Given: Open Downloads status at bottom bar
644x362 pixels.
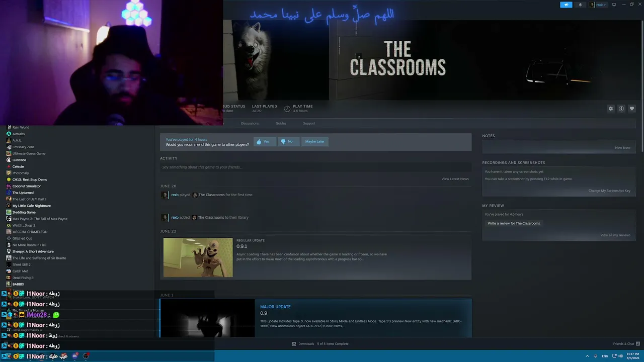Looking at the screenshot, I should click(320, 344).
